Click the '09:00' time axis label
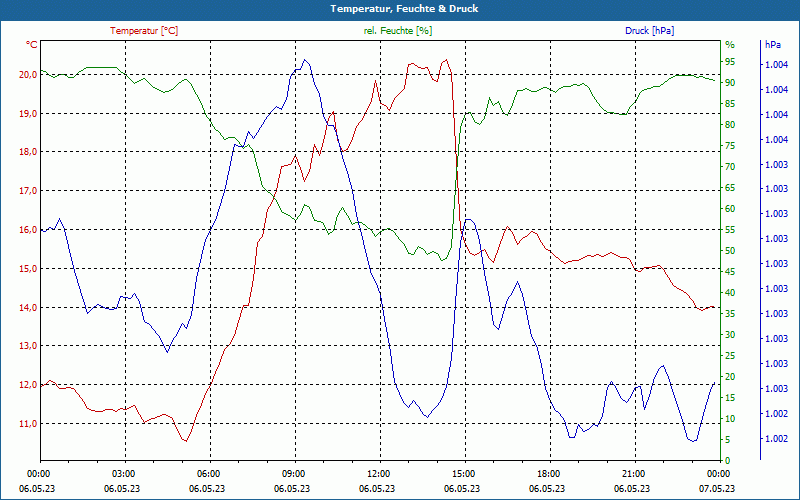Viewport: 800px width, 500px height. (294, 473)
